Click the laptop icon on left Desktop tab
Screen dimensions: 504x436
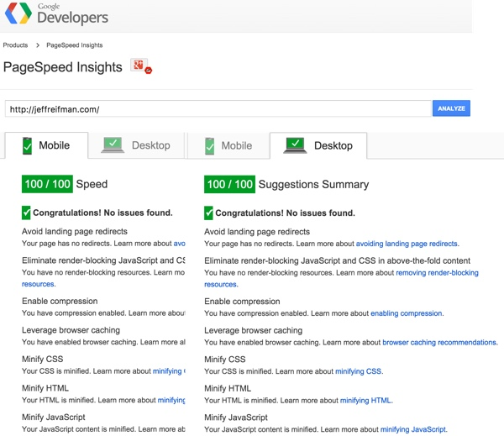tap(113, 145)
